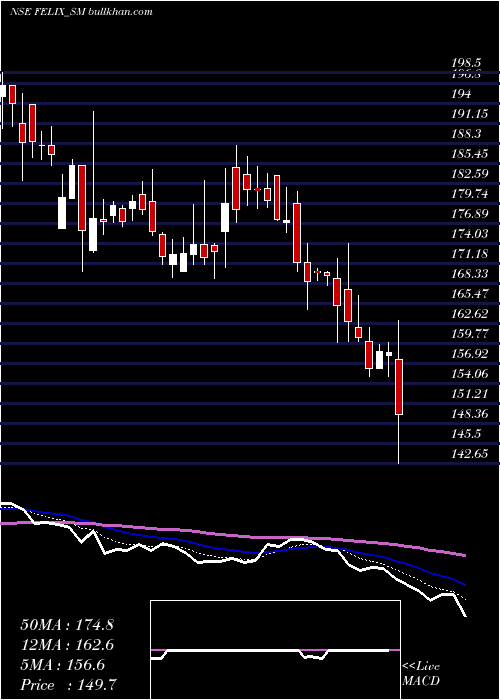Click the 174.03 price axis label
This screenshot has height=700, width=500.
click(469, 234)
